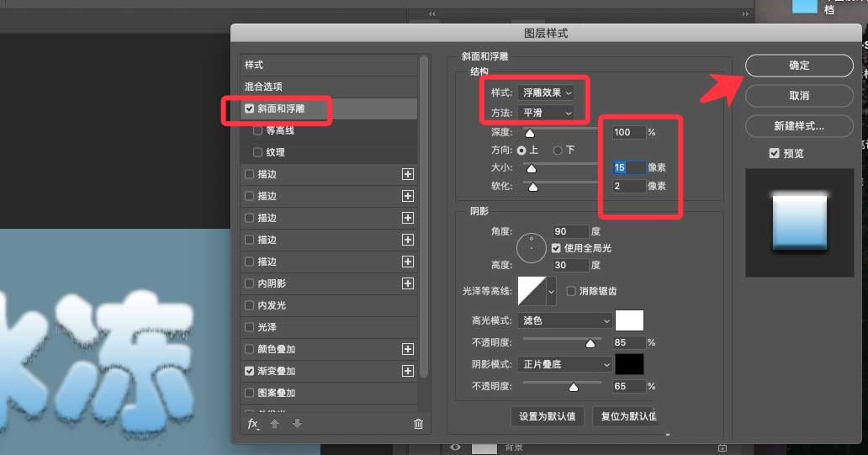The width and height of the screenshot is (868, 455).
Task: Select 混合选项 in the styles list
Action: point(263,87)
